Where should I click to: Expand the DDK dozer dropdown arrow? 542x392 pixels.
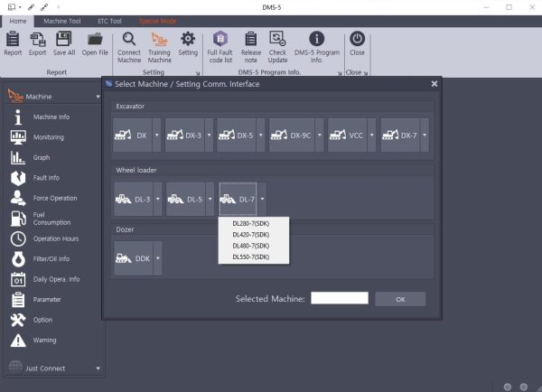158,258
